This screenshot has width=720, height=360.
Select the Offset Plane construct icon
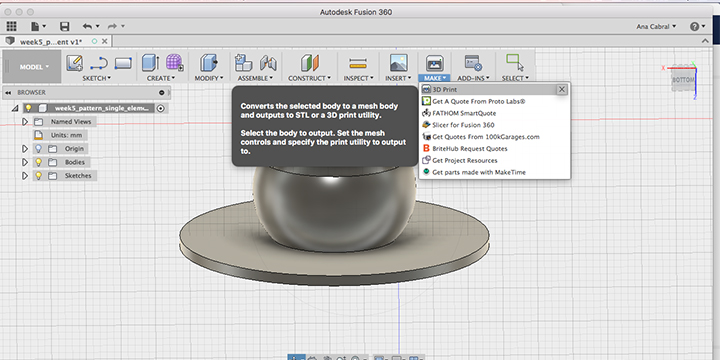(x=309, y=63)
